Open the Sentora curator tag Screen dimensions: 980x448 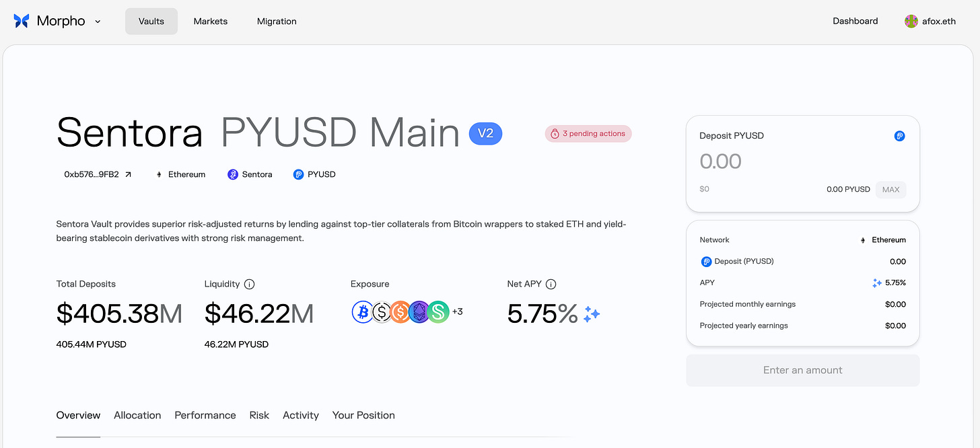tap(250, 174)
